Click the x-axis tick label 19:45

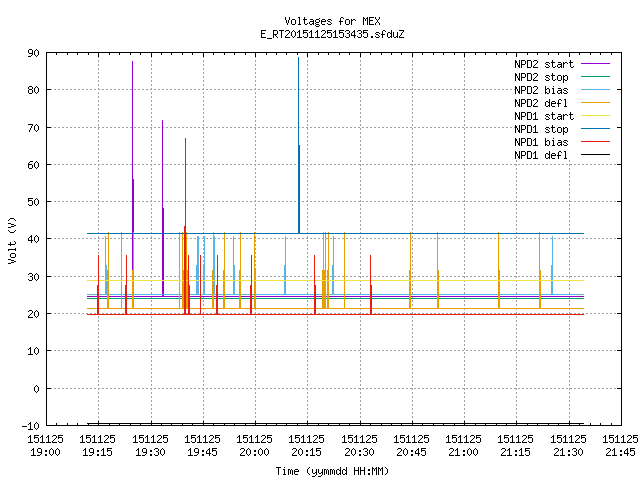[202, 452]
